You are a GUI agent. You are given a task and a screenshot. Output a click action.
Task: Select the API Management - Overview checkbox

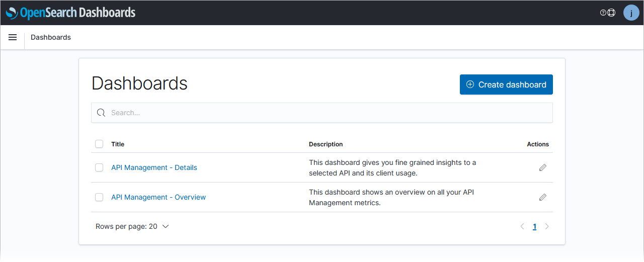tap(99, 197)
